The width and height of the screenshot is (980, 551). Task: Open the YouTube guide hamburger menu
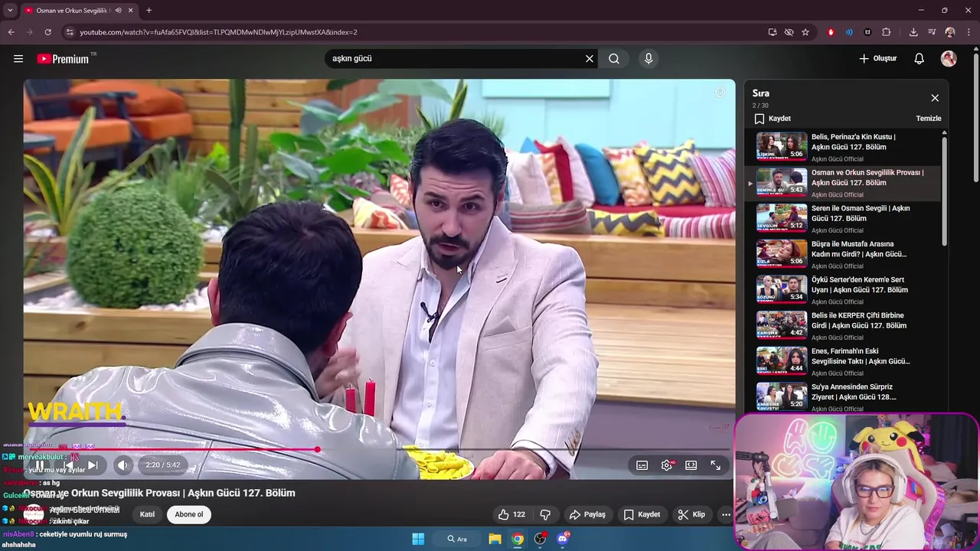point(18,58)
